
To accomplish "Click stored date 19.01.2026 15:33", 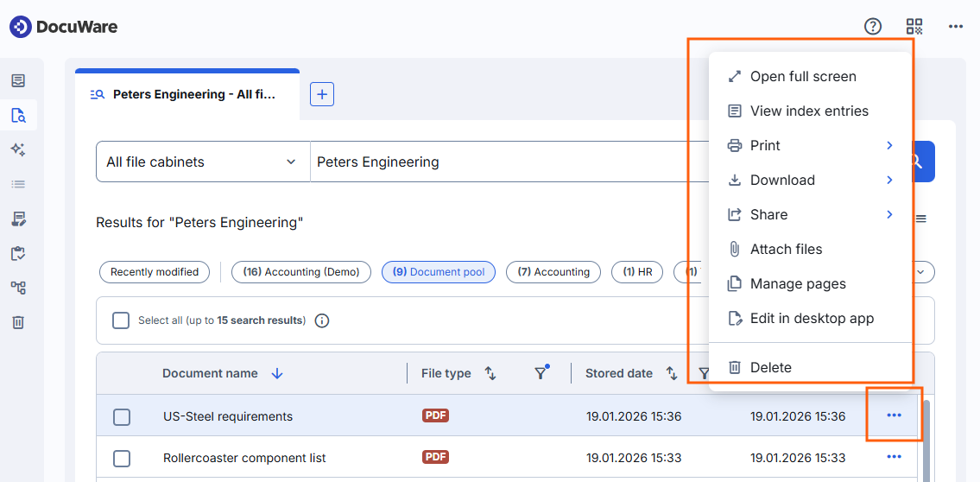I will (634, 458).
